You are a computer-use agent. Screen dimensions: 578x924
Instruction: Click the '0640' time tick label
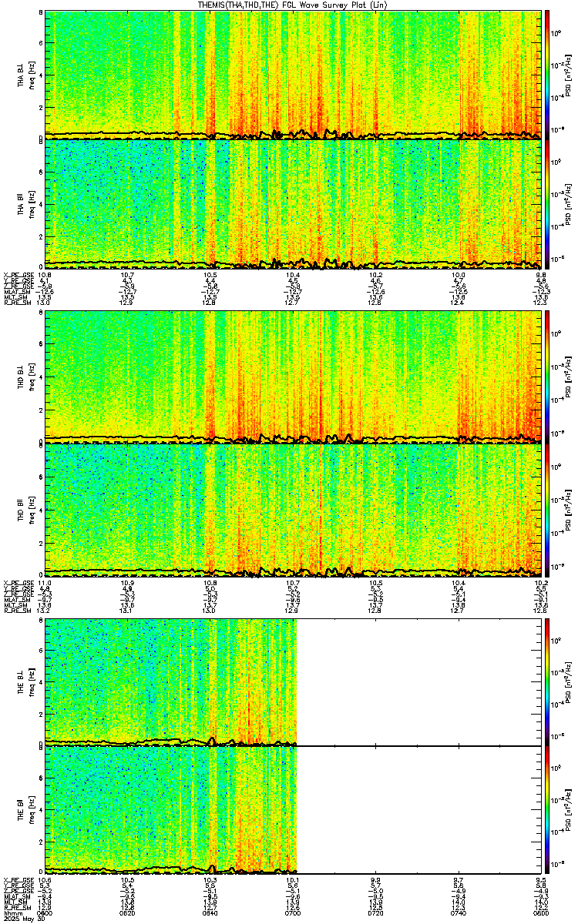(211, 912)
